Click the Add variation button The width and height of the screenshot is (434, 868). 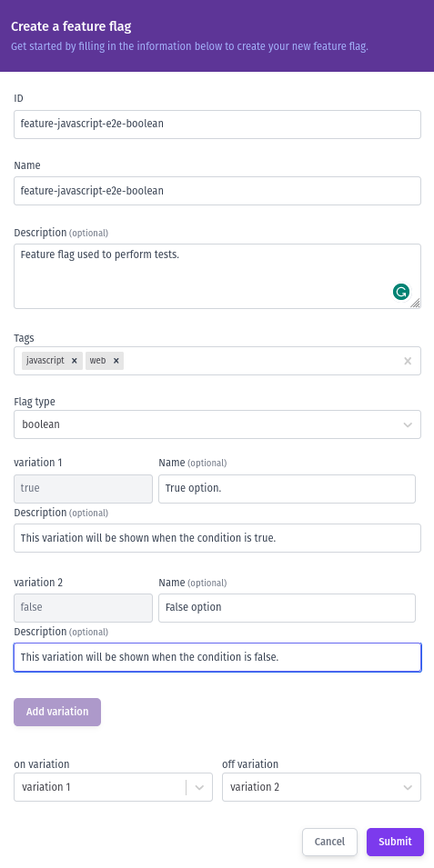pyautogui.click(x=57, y=712)
